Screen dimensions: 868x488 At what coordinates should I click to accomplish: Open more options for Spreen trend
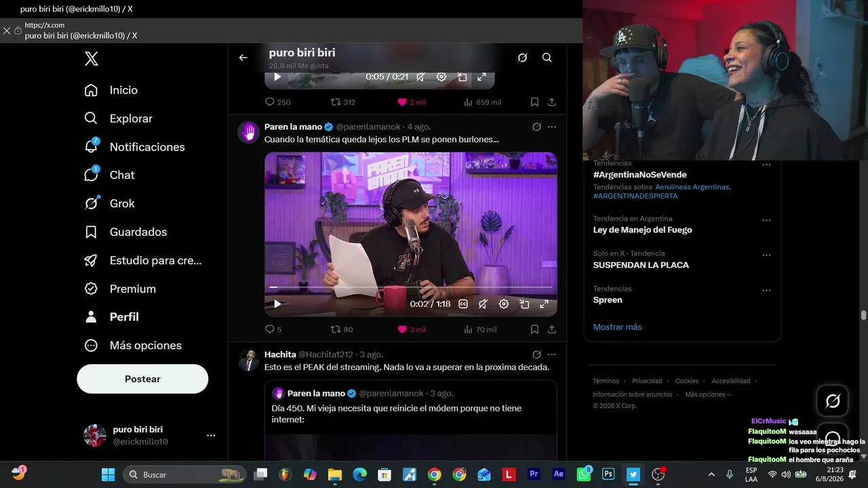pyautogui.click(x=766, y=290)
